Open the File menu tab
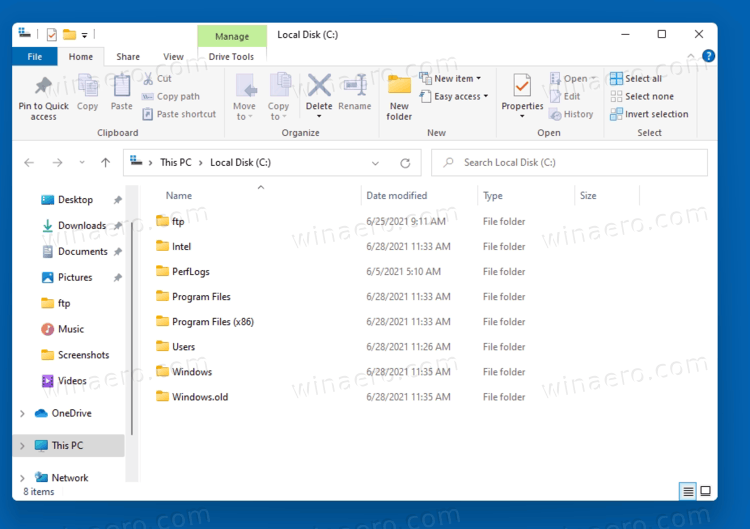Image resolution: width=750 pixels, height=529 pixels. (x=34, y=56)
